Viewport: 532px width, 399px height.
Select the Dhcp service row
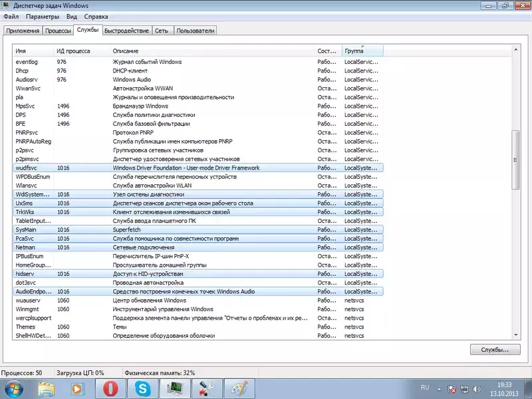click(x=198, y=70)
